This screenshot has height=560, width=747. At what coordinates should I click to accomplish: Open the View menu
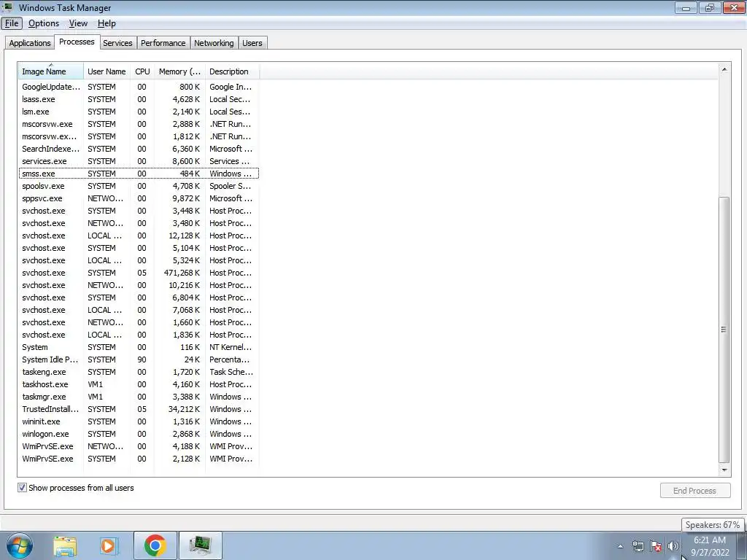pos(78,23)
